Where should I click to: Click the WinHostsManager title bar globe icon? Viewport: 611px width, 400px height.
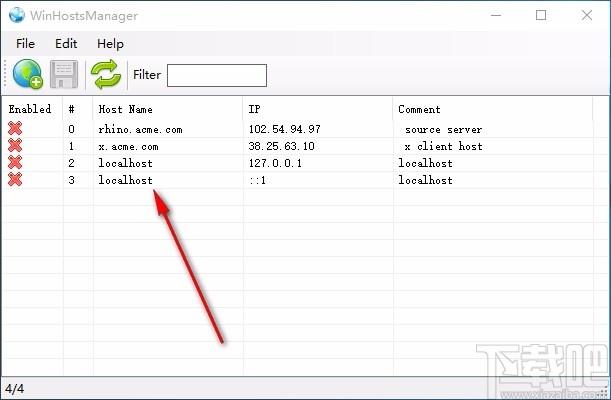pos(17,15)
